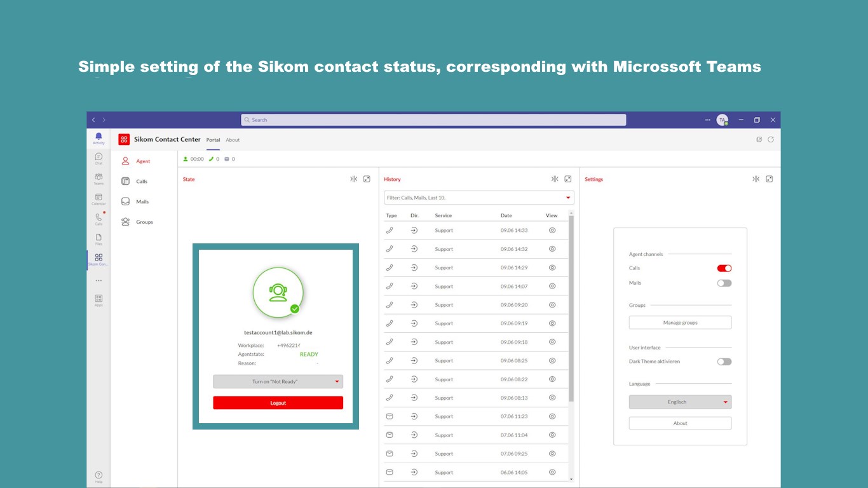Select the Sikom Contact Center app icon in the Teams sidebar
The width and height of the screenshot is (868, 488).
tap(98, 259)
